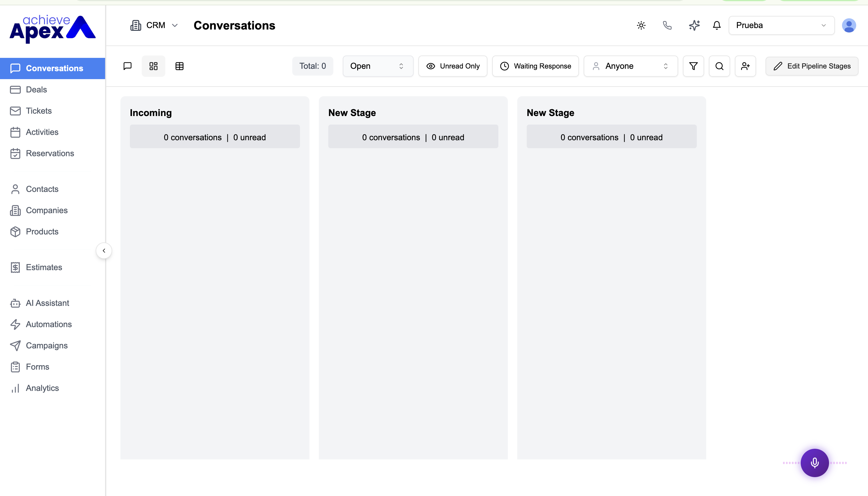The width and height of the screenshot is (868, 496).
Task: Click the phone call icon
Action: pos(667,25)
